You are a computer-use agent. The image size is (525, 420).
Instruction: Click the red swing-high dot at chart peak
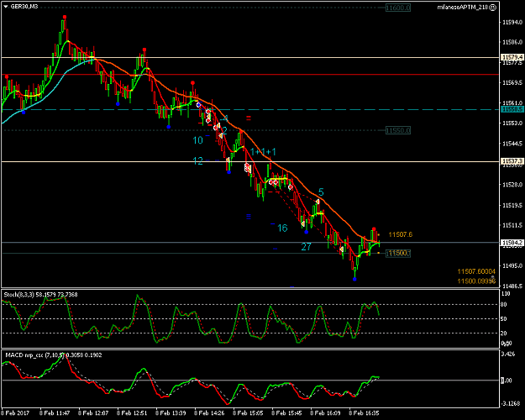65,17
